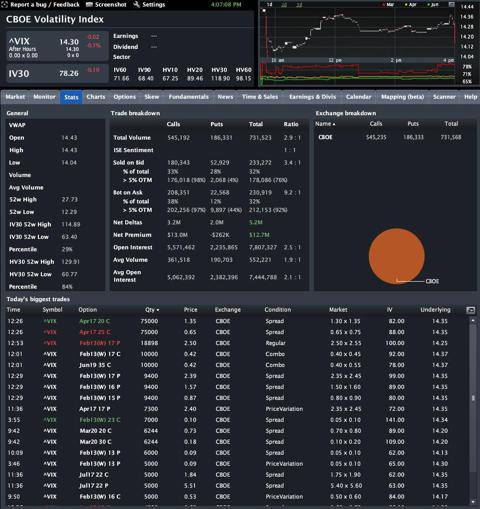Click the intraday VIX price chart
Viewport: 480px width, 509px height.
pos(358,33)
